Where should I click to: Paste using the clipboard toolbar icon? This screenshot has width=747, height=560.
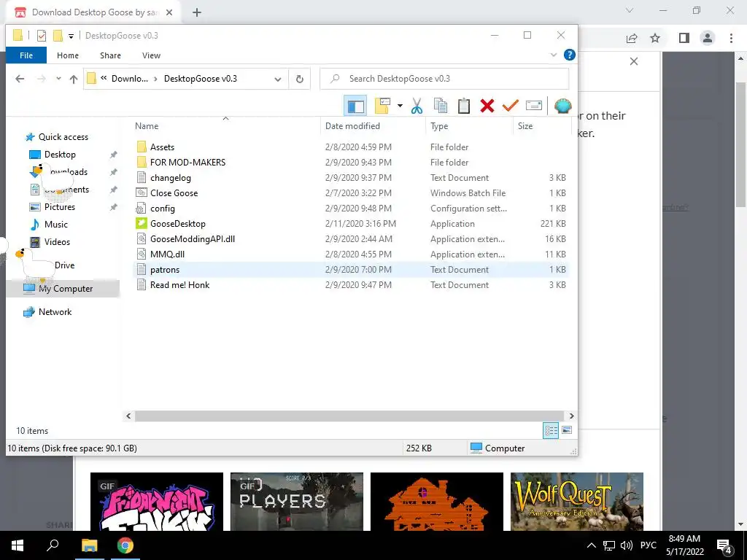(x=464, y=106)
